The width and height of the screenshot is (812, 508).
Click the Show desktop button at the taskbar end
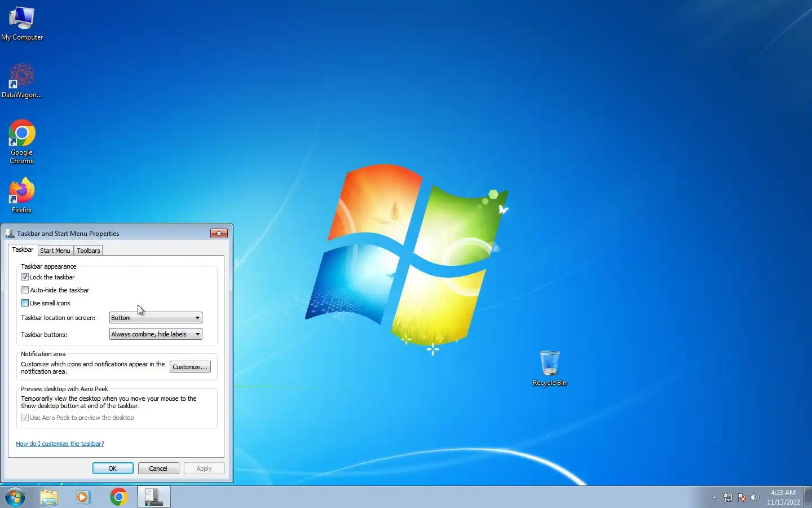[807, 497]
